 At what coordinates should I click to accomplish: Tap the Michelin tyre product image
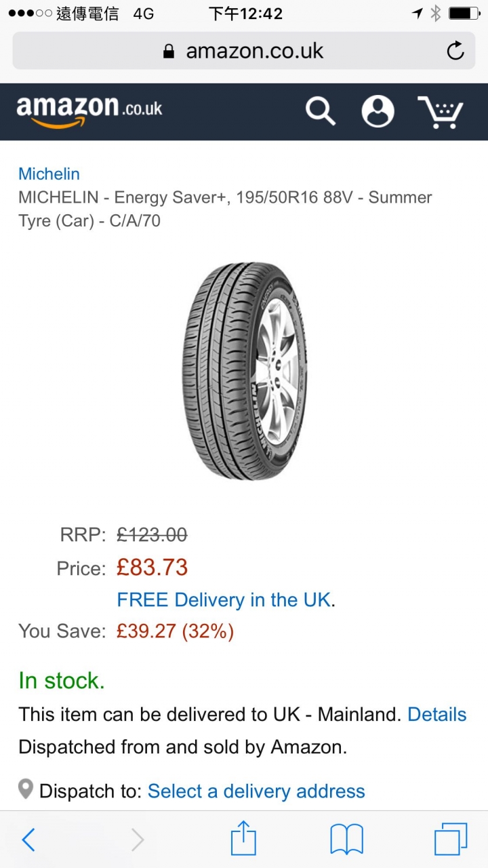click(x=244, y=371)
